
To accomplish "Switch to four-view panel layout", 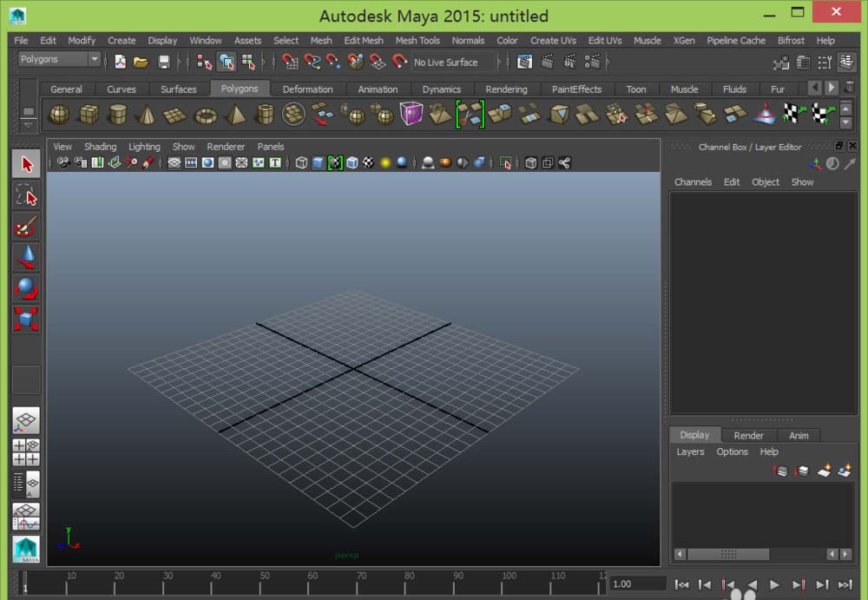I will tap(26, 452).
